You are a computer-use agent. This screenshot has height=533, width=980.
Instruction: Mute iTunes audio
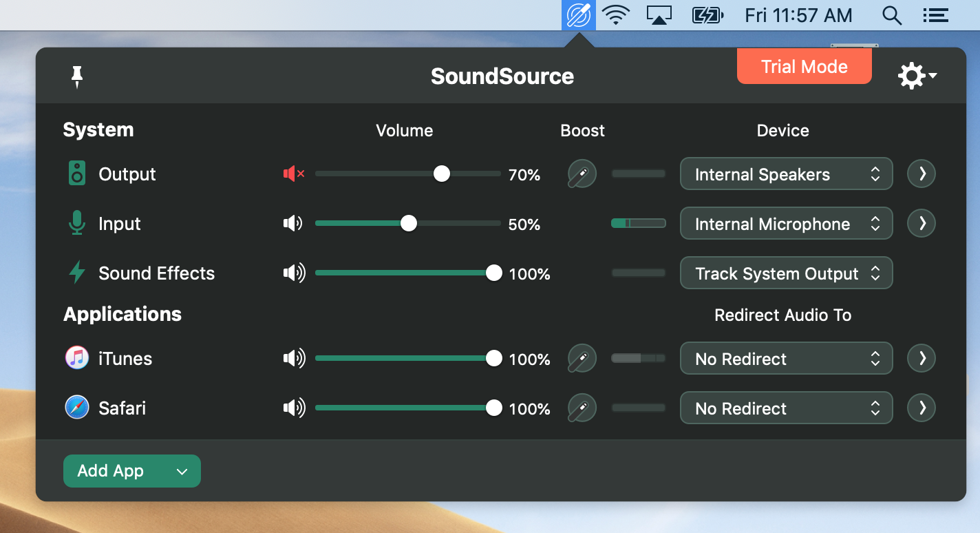pyautogui.click(x=294, y=359)
